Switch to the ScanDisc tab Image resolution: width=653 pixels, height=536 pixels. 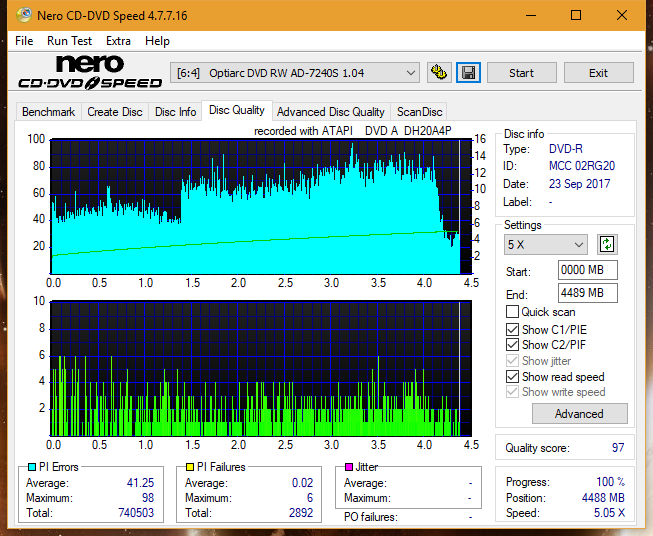tap(419, 112)
